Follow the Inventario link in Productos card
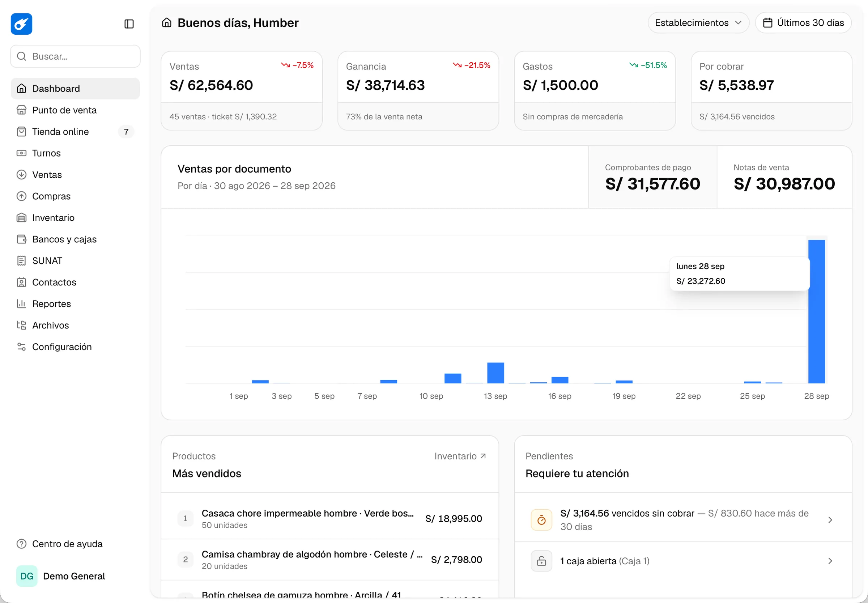Image resolution: width=868 pixels, height=603 pixels. [x=460, y=456]
